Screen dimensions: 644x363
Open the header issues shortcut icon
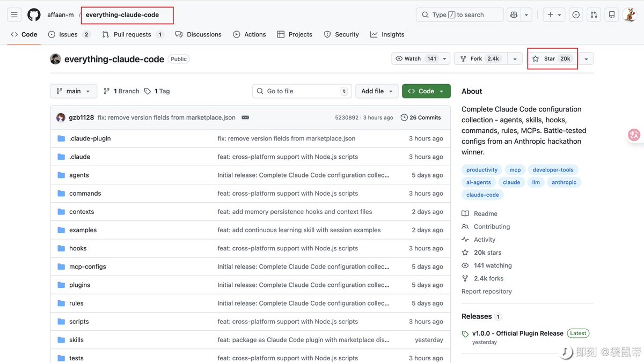(576, 15)
